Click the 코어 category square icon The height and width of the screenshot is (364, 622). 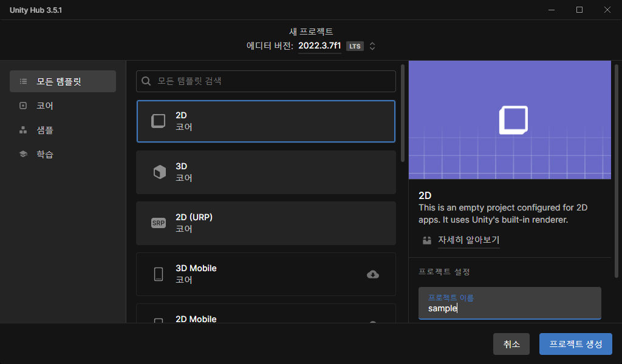(23, 106)
